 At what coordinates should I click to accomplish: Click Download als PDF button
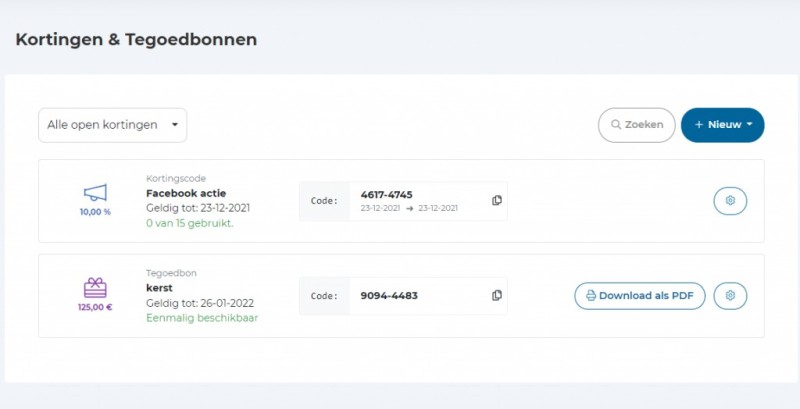pos(640,296)
